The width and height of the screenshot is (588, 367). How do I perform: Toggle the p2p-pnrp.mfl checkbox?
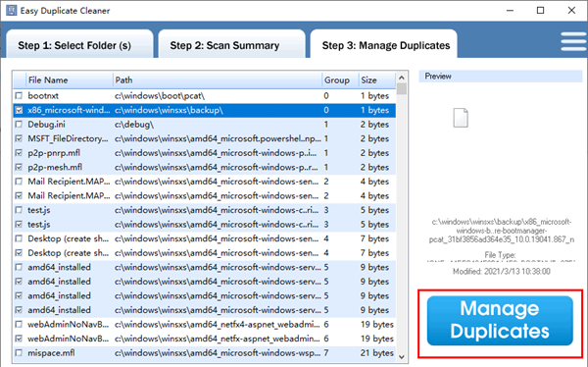(x=19, y=153)
